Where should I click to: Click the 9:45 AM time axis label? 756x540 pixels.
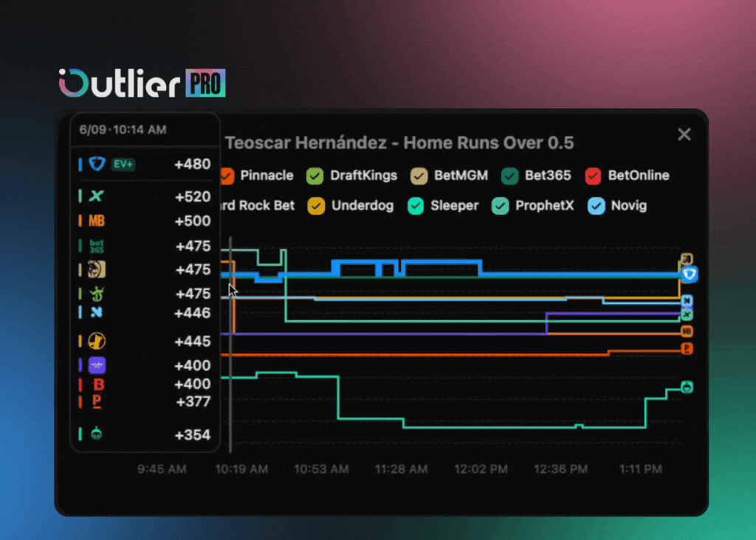(x=162, y=469)
